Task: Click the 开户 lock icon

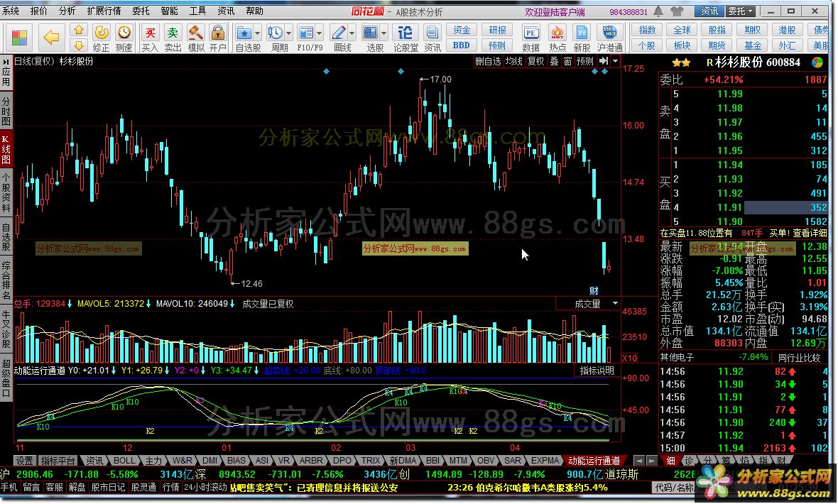Action: (217, 33)
